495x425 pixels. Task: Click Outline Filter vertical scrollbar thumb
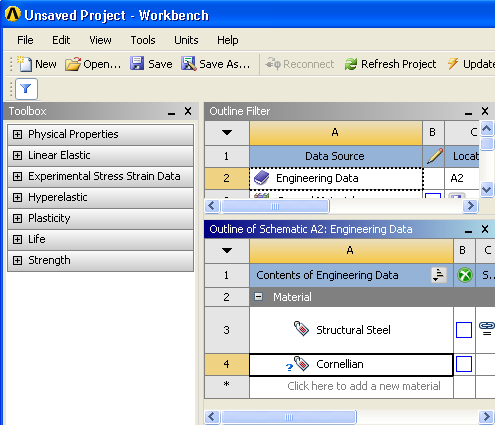coord(487,144)
